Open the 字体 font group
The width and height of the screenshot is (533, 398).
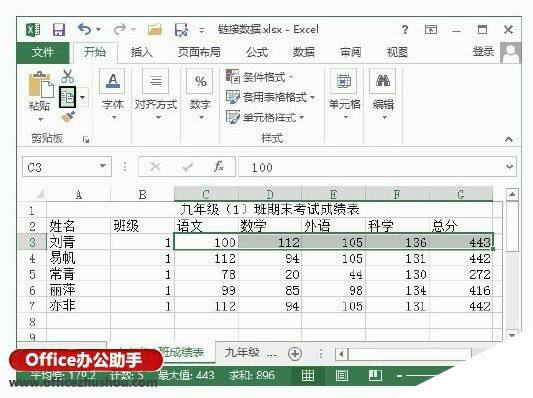pos(113,94)
